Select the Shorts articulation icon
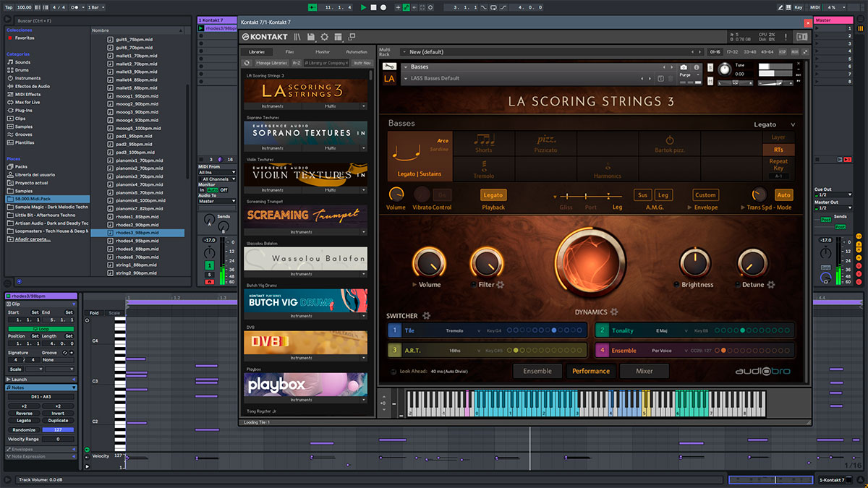Viewport: 868px width, 488px height. [484, 142]
